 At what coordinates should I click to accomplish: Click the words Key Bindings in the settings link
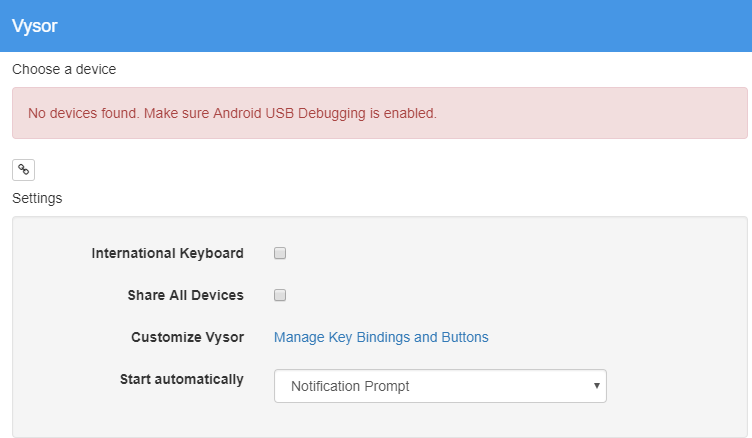coord(369,337)
